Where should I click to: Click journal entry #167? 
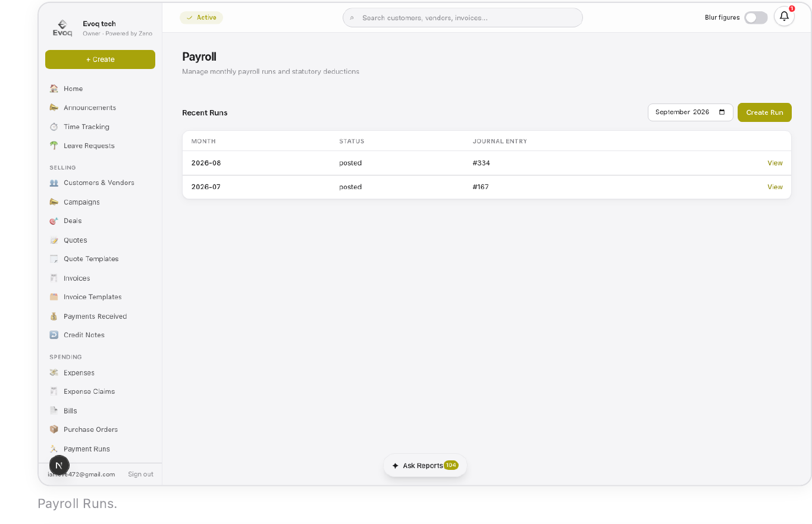tap(481, 187)
